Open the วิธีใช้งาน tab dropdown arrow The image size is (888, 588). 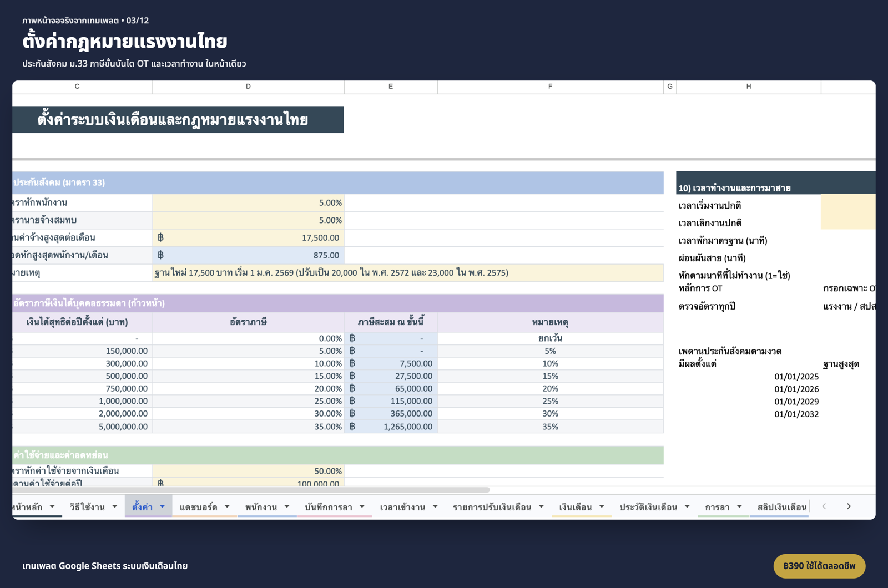pyautogui.click(x=115, y=506)
